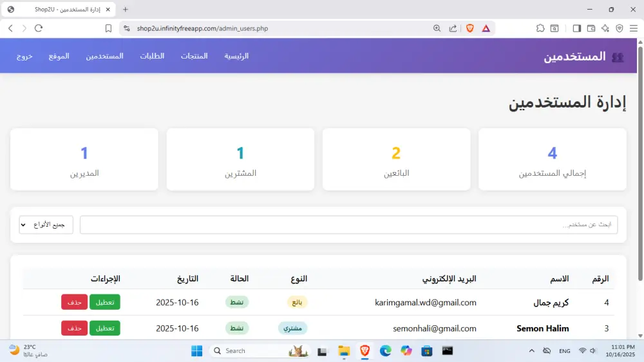Open الموقع nav link
This screenshot has height=362, width=644.
[59, 56]
